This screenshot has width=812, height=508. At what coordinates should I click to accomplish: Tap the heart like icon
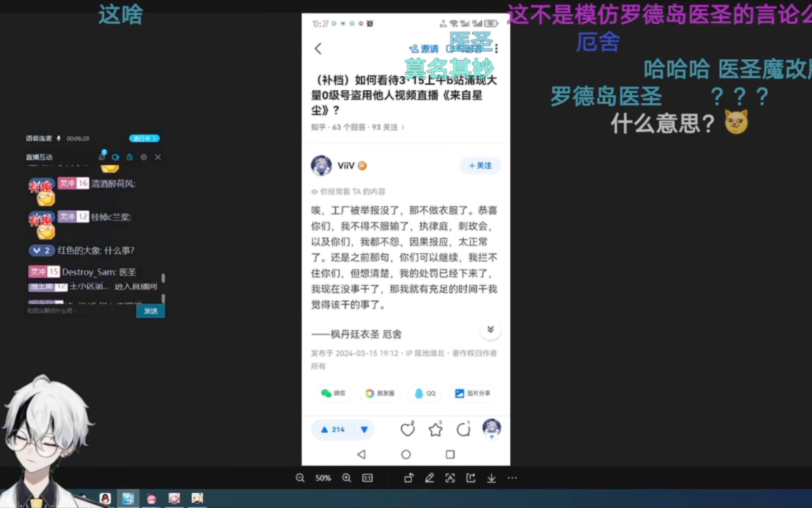pos(407,429)
